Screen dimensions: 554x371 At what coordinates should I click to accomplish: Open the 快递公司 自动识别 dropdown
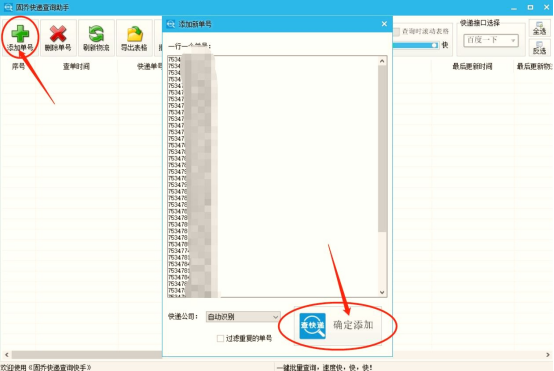[x=243, y=317]
